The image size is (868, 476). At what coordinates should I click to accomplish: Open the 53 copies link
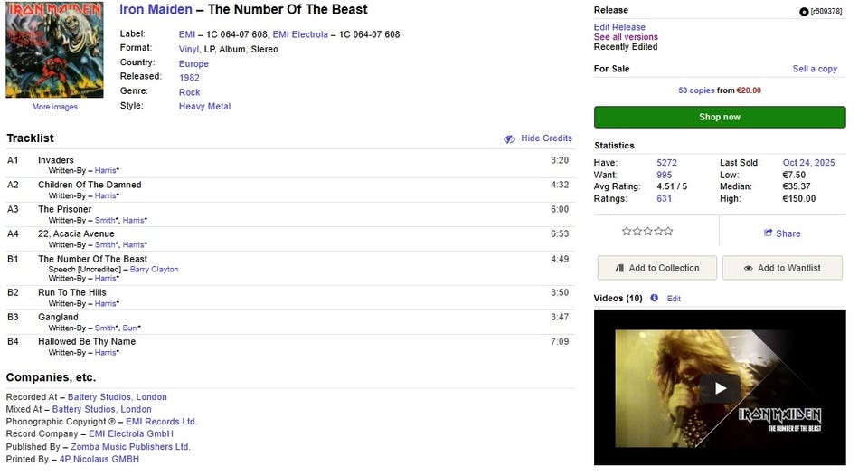point(696,90)
